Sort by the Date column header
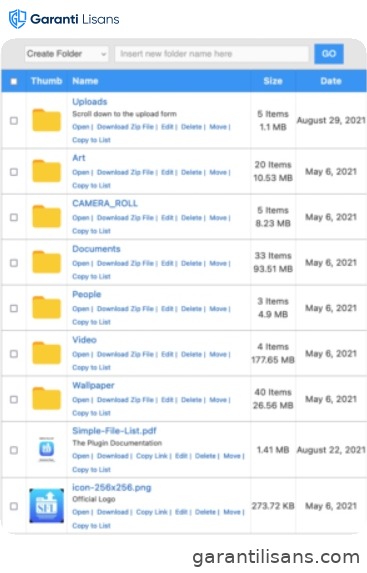Viewport: 367px width, 573px height. [331, 81]
